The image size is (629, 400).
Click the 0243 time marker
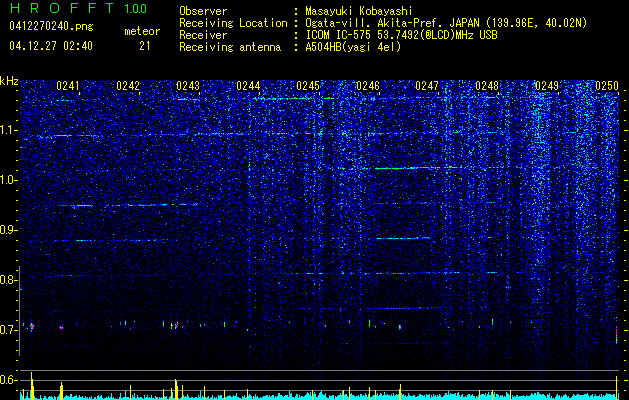[x=188, y=86]
